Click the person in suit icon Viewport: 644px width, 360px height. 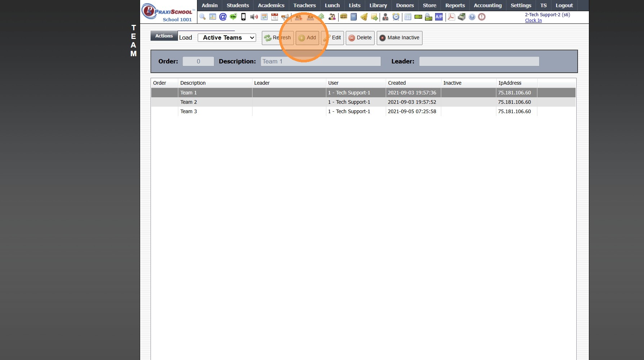pyautogui.click(x=385, y=17)
